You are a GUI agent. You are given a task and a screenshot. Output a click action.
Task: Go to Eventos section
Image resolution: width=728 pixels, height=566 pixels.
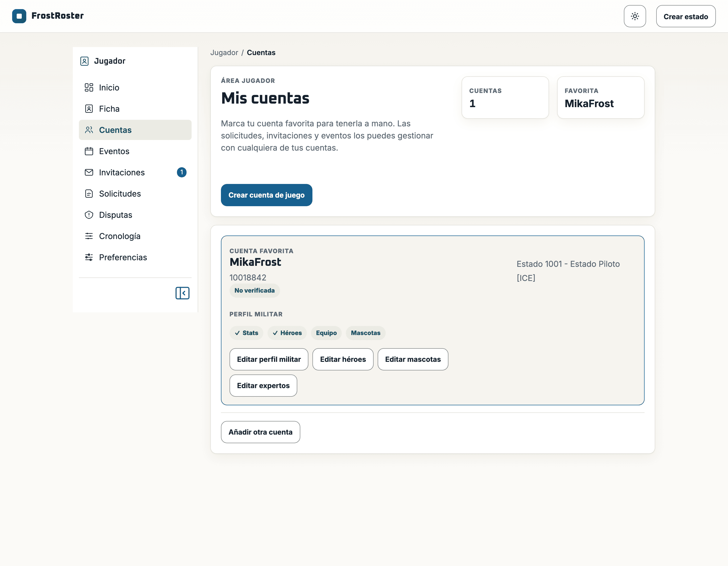(135, 151)
